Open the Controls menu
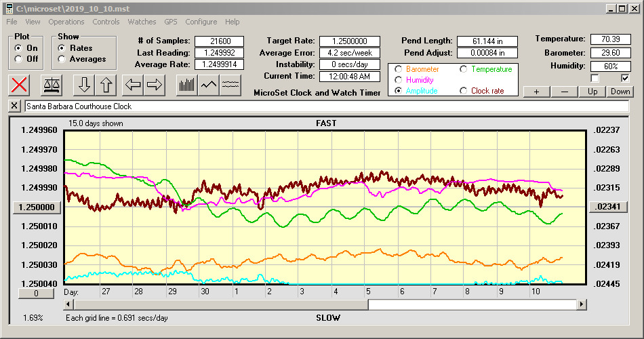This screenshot has height=339, width=644. pos(106,22)
